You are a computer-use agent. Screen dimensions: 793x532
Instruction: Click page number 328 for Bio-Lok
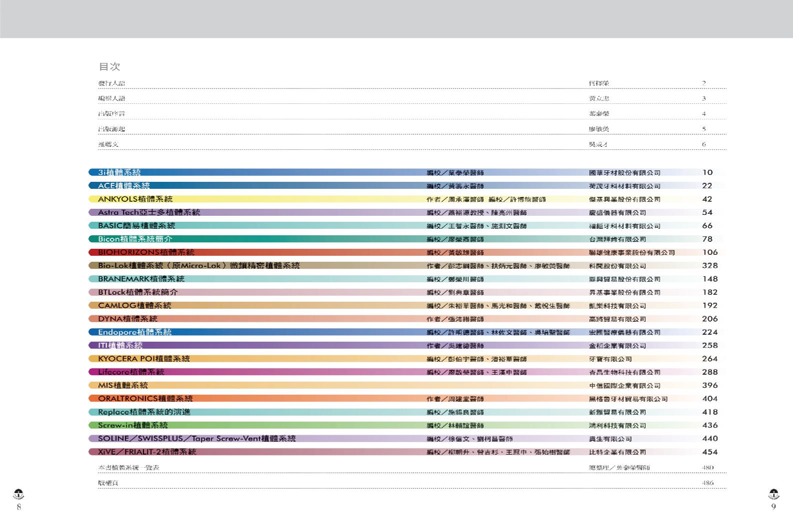tap(709, 266)
